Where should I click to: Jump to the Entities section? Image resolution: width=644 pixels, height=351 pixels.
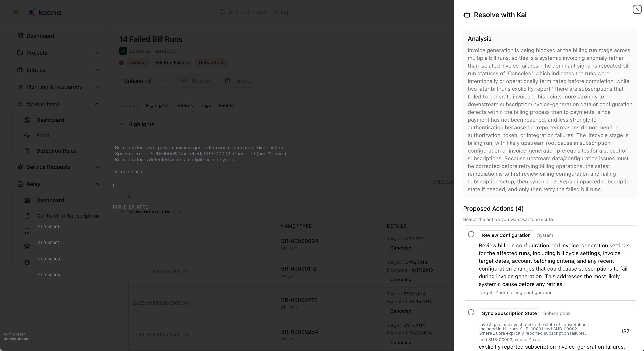(184, 106)
